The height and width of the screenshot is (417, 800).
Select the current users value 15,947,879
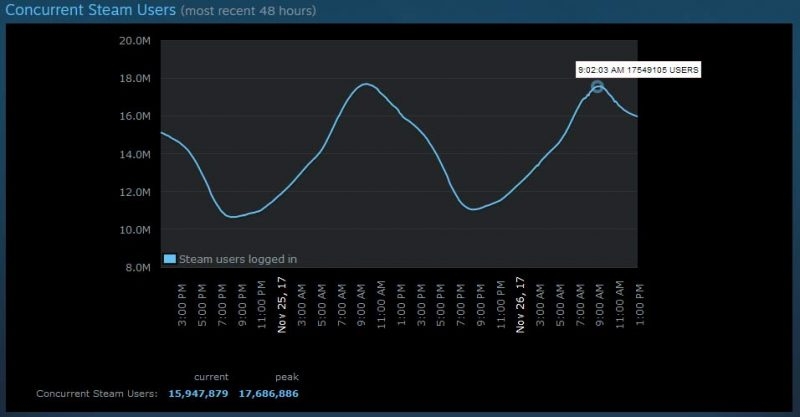tap(199, 394)
